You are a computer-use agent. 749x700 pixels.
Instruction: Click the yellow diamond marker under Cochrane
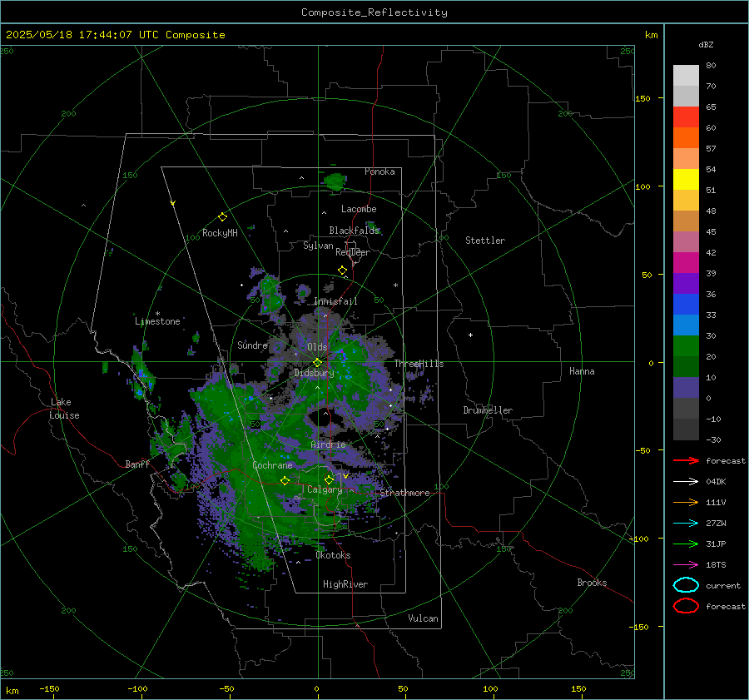pyautogui.click(x=285, y=481)
